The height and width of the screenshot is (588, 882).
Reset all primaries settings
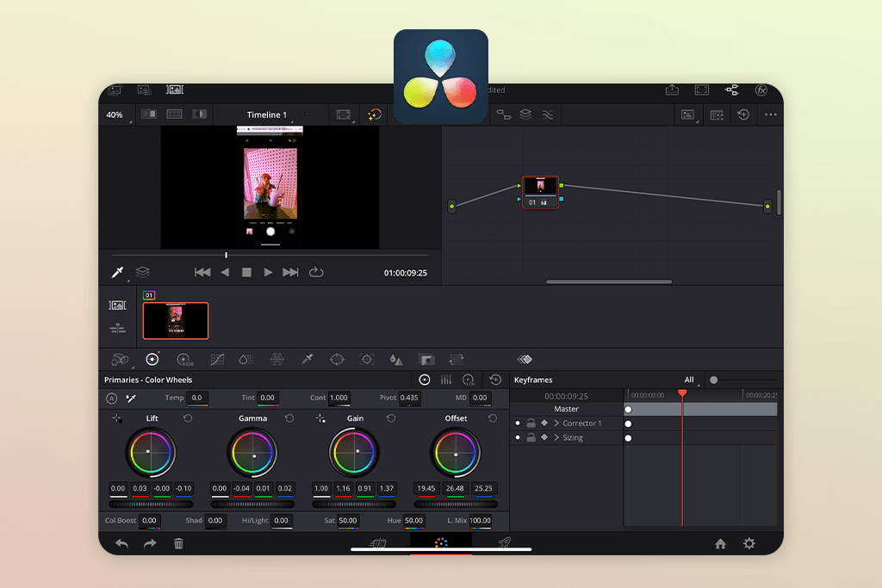(x=495, y=380)
